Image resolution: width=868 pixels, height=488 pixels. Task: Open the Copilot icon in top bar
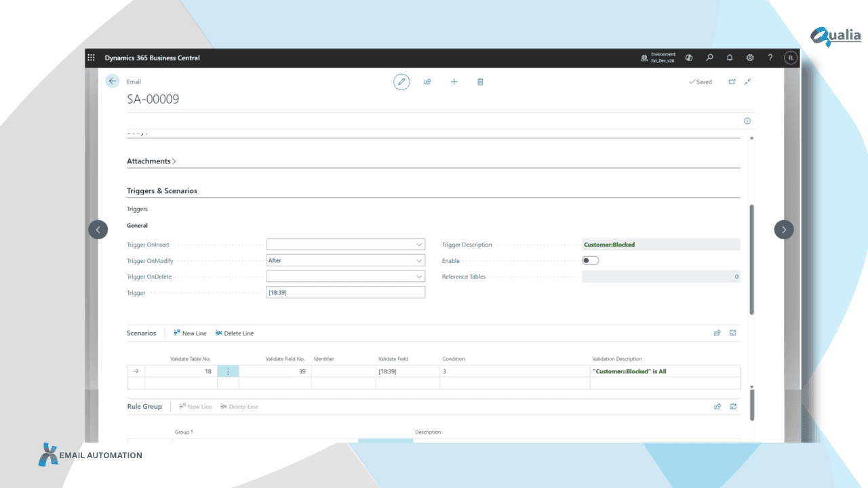tap(689, 58)
